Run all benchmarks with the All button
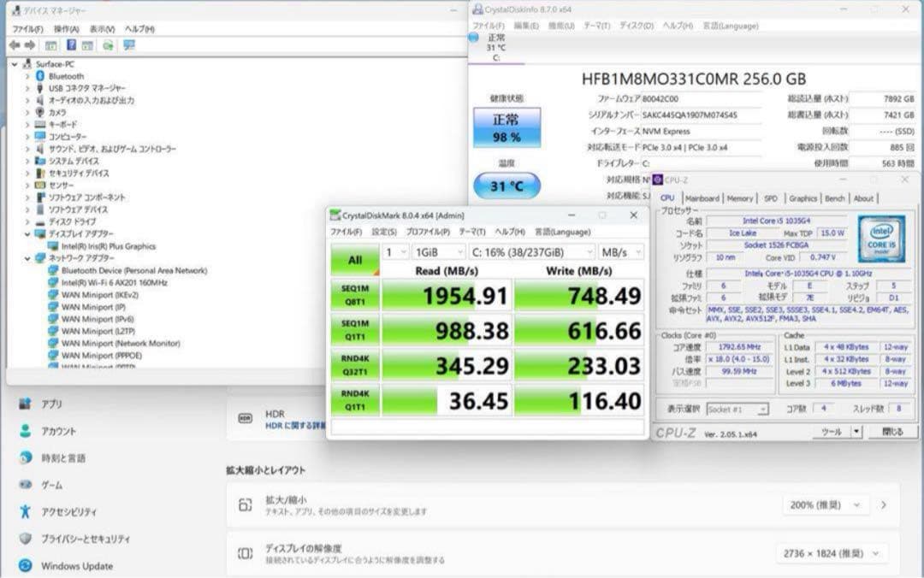Viewport: 924px width, 578px height. [354, 259]
